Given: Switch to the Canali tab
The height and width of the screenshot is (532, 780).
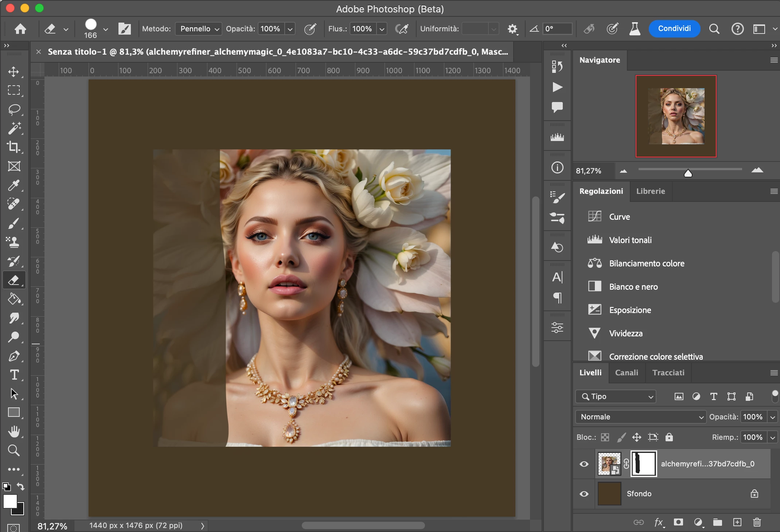Looking at the screenshot, I should point(627,373).
